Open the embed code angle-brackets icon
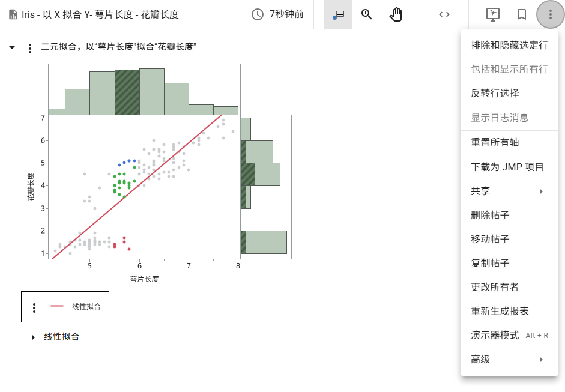Viewport: 565px width, 392px height. pyautogui.click(x=444, y=14)
